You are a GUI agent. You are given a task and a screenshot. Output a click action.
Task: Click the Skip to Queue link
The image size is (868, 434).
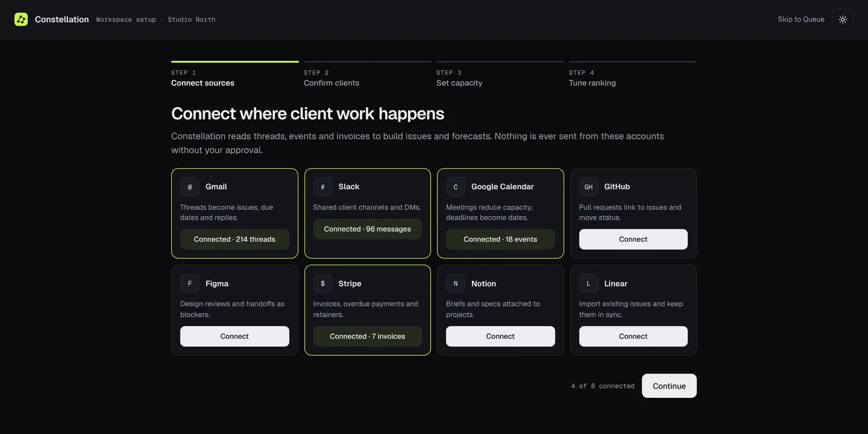pos(801,19)
